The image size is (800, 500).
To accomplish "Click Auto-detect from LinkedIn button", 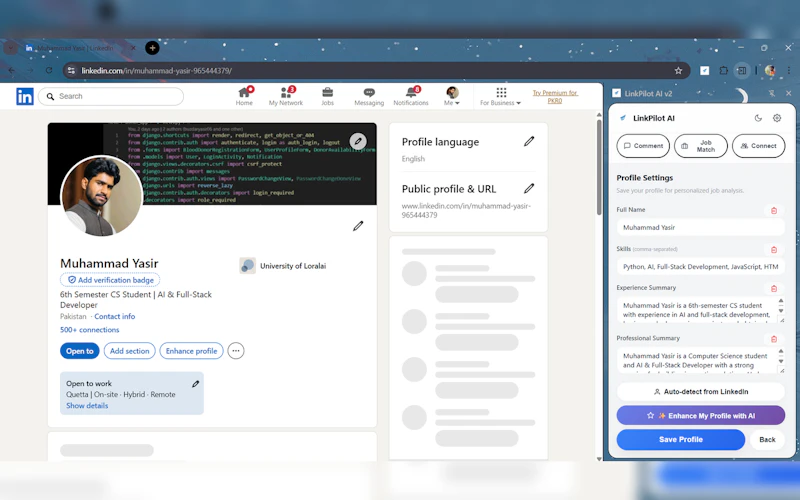I will [701, 392].
